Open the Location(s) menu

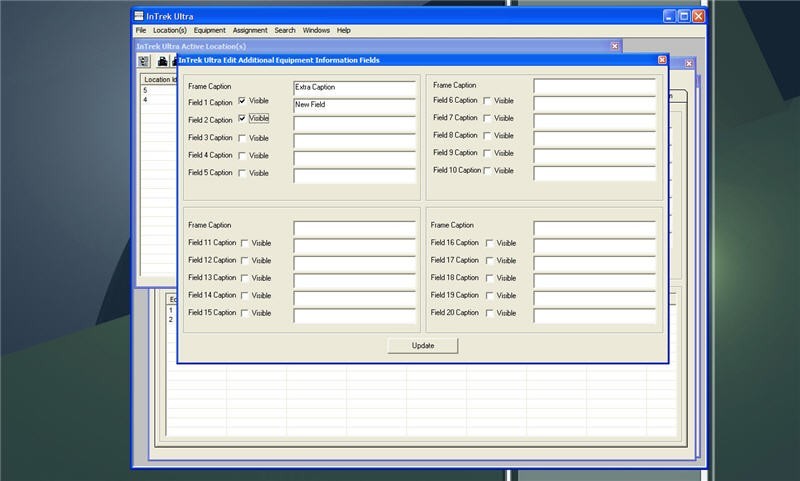pos(170,30)
